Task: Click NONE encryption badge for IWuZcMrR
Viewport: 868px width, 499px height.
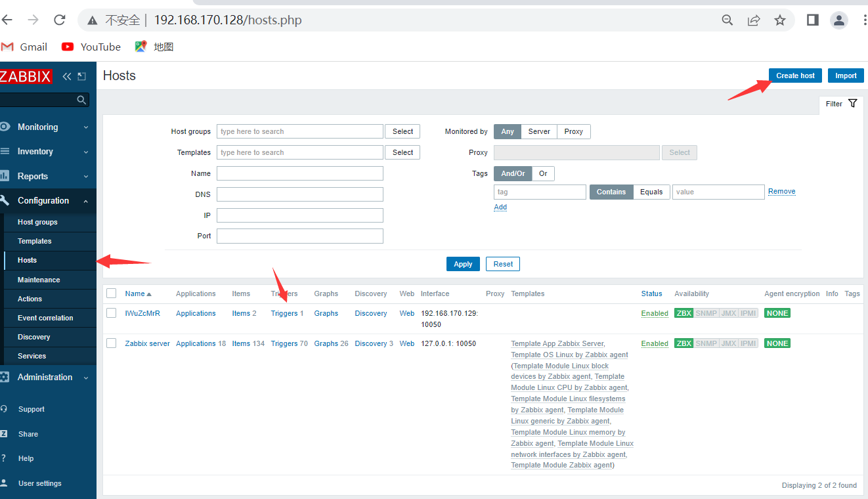Action: click(777, 313)
